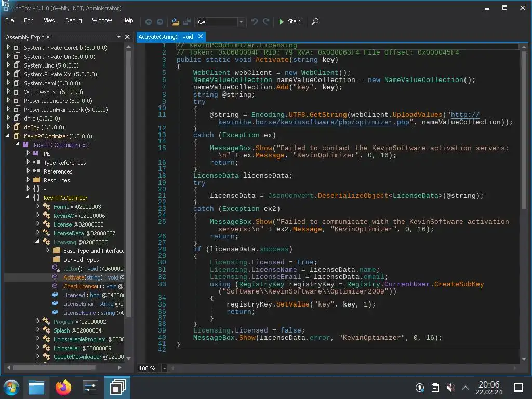Open the Assembly Explorer panel options arrow

119,37
